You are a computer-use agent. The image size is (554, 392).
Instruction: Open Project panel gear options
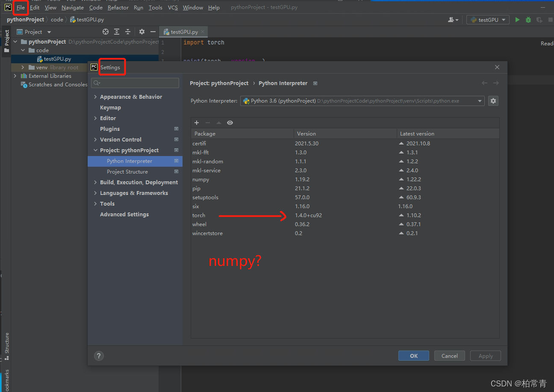point(142,32)
